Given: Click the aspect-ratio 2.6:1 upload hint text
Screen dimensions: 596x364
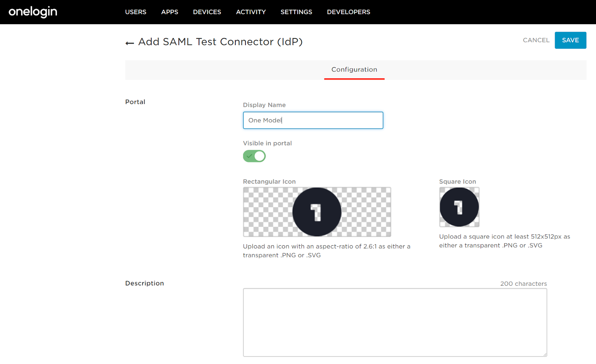Looking at the screenshot, I should point(327,251).
